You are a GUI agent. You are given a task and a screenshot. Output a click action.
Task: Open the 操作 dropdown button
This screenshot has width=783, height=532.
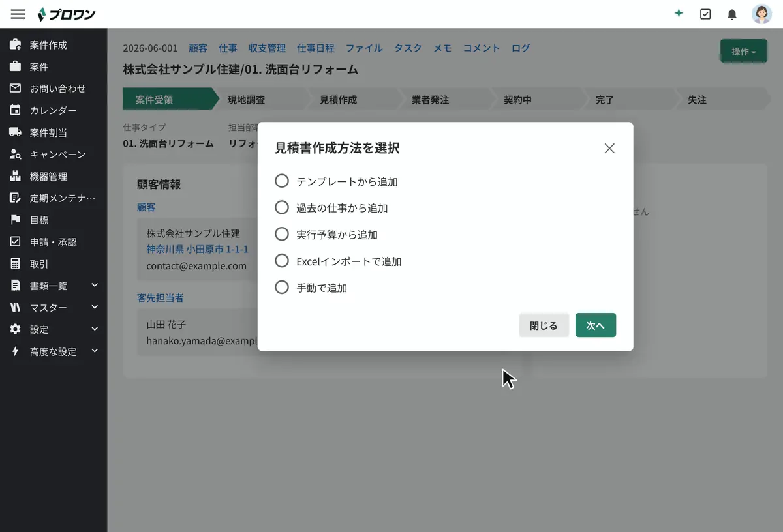(x=744, y=52)
